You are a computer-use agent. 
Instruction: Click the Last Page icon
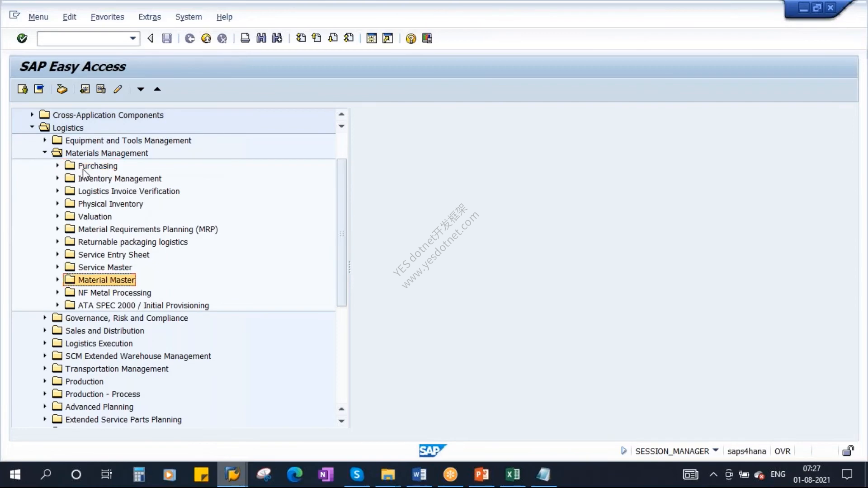[349, 38]
